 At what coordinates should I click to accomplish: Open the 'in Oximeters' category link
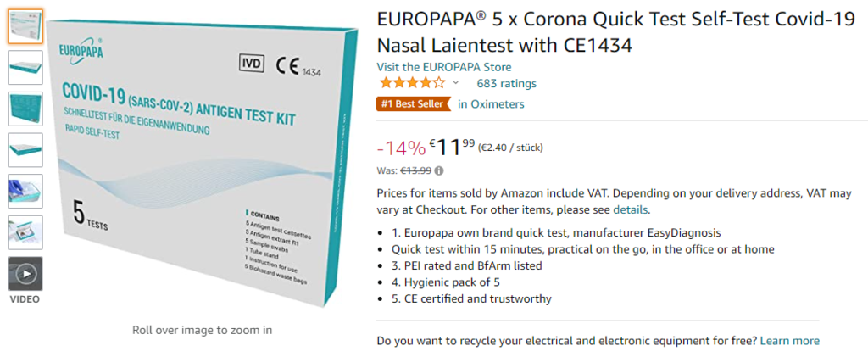[x=491, y=104]
